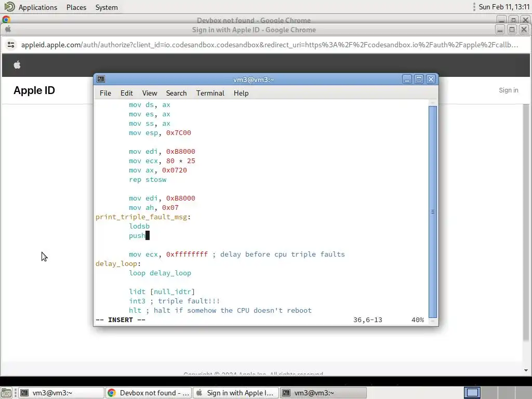Click the show desktop icon in bottom panel
The height and width of the screenshot is (399, 532).
(x=6, y=393)
